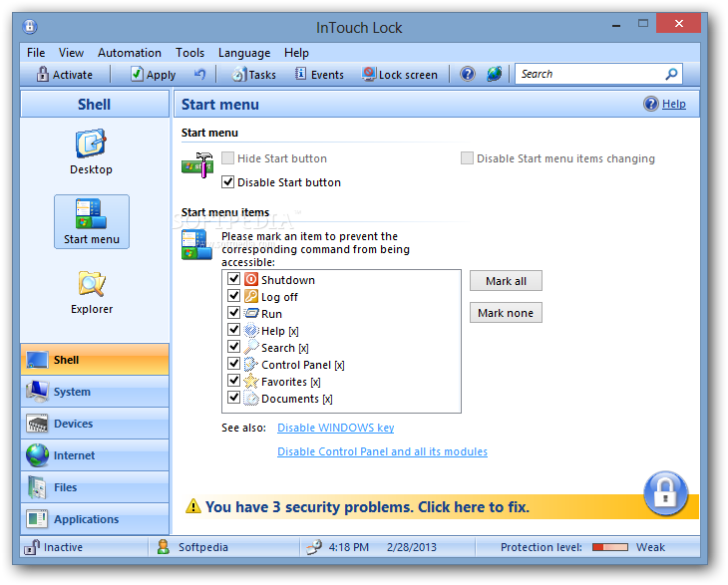
Task: Switch to the Devices category tab
Action: coord(95,424)
